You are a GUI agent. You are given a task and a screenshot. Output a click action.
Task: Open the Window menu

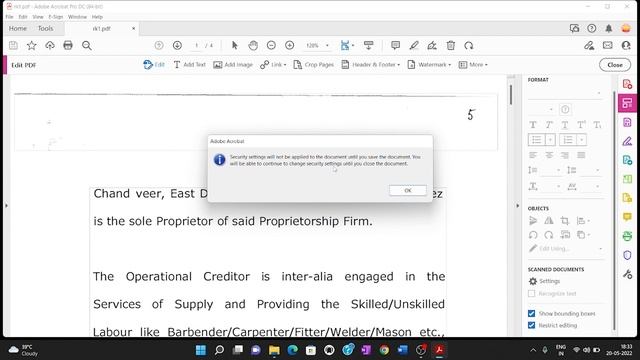(x=77, y=17)
